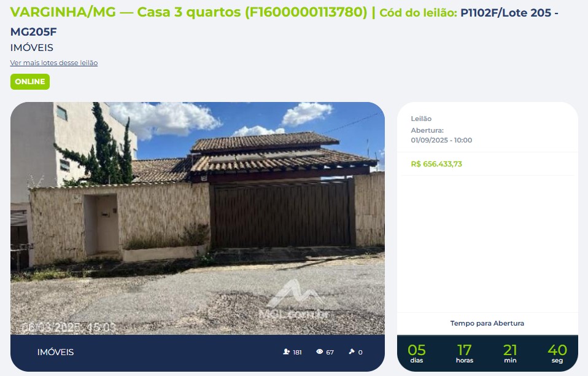Click the 21 min countdown counter
Screen dimensions: 588x376
coord(511,354)
